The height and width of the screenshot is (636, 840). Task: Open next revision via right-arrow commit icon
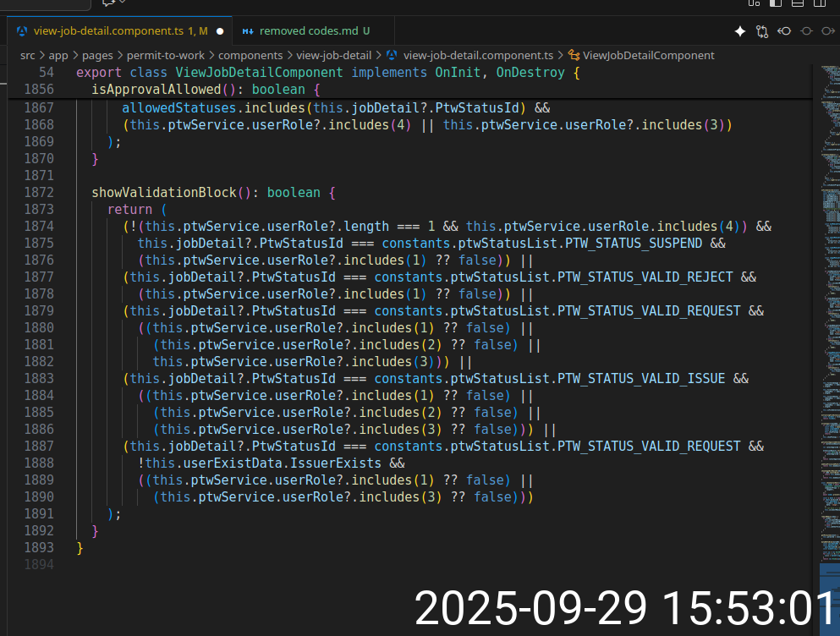[x=828, y=31]
